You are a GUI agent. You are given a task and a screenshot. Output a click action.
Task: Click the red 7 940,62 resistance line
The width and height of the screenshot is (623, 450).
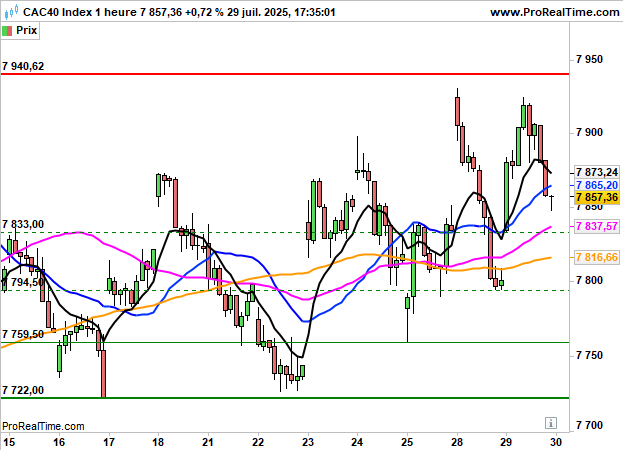[x=284, y=74]
